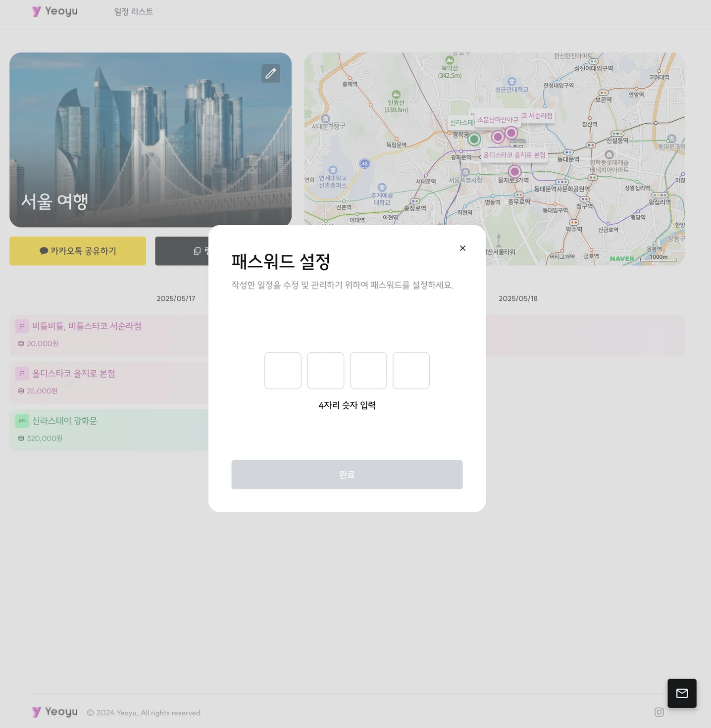Select 신라스테이 광화문 schedule item
The width and height of the screenshot is (711, 728).
tap(109, 430)
